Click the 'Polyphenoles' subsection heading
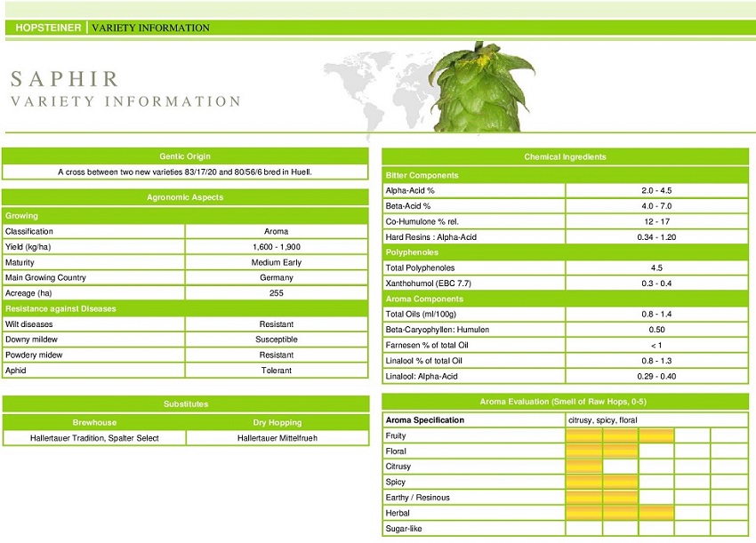 (x=412, y=252)
